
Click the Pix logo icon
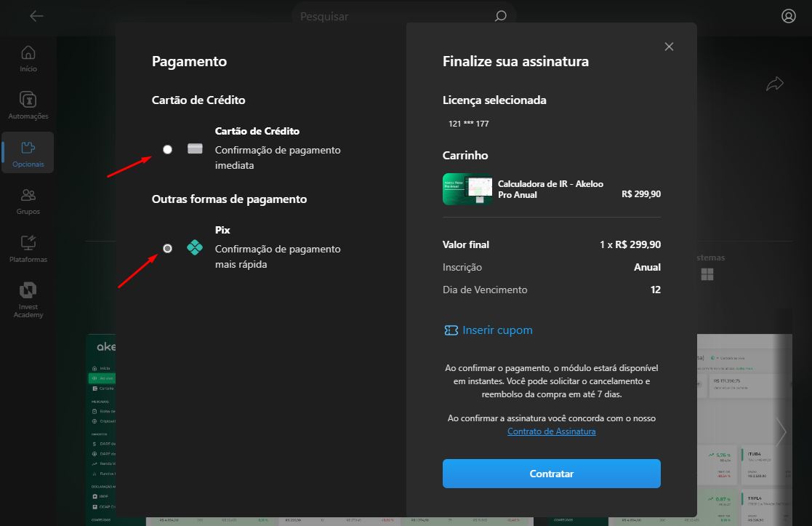195,247
